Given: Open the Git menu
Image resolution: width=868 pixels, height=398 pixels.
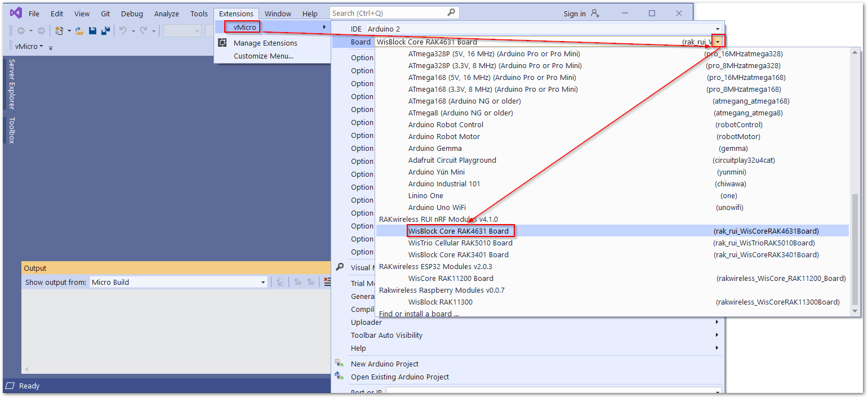Looking at the screenshot, I should (x=105, y=14).
